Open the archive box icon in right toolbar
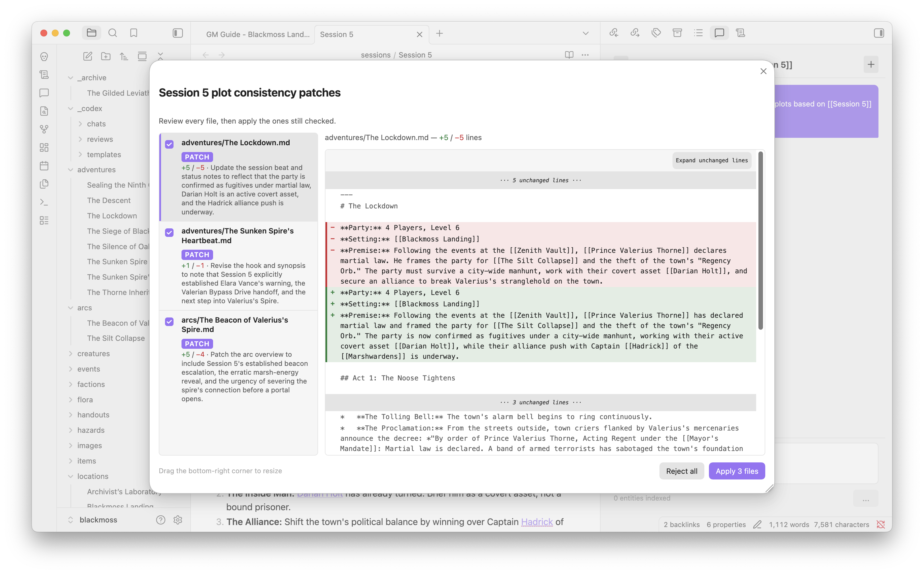924x574 pixels. [x=677, y=33]
